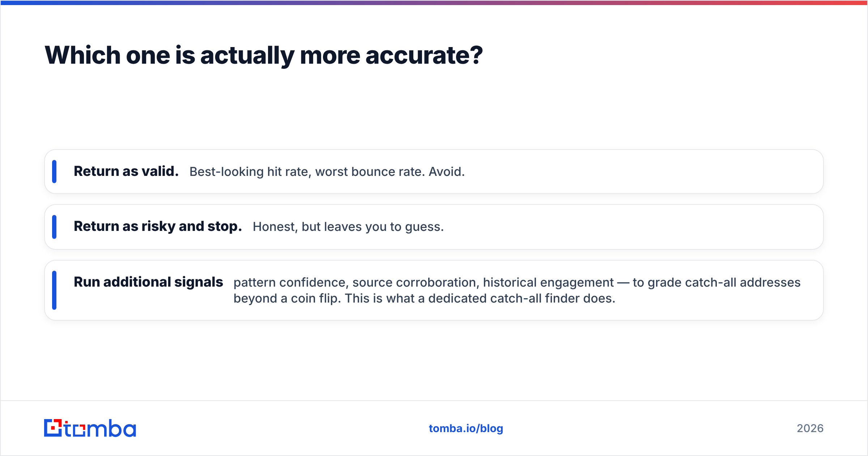
Task: Click the word 'Avoid.' in the first card
Action: 447,172
